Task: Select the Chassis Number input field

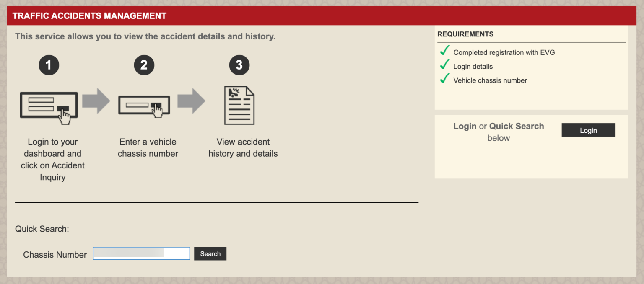Action: tap(141, 253)
